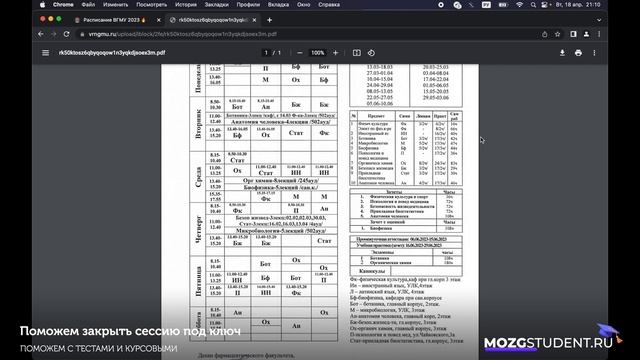Screen dimensions: 640x360
Task: Click Орг химия lecture row in Среда
Action: [x=281, y=180]
